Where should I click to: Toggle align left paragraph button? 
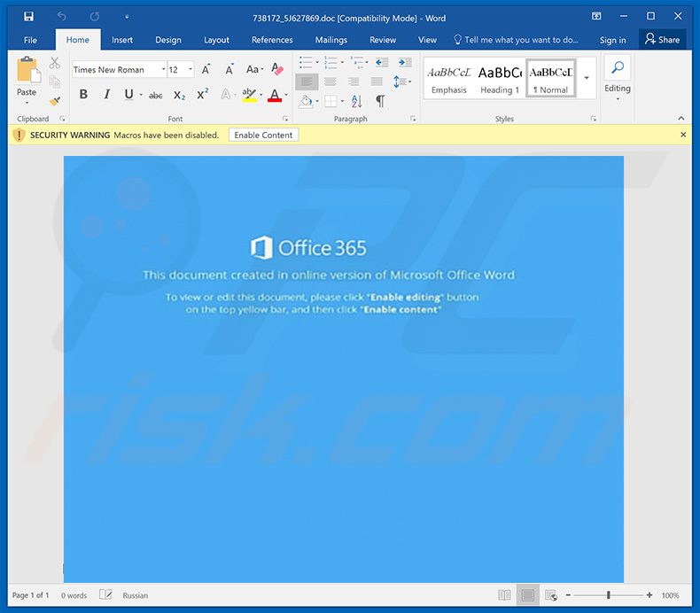pyautogui.click(x=307, y=81)
